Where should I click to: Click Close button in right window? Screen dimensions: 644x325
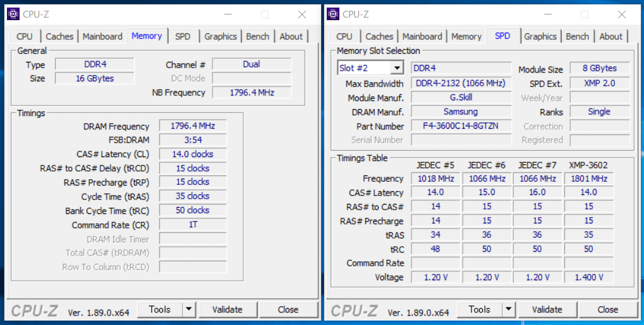(608, 310)
